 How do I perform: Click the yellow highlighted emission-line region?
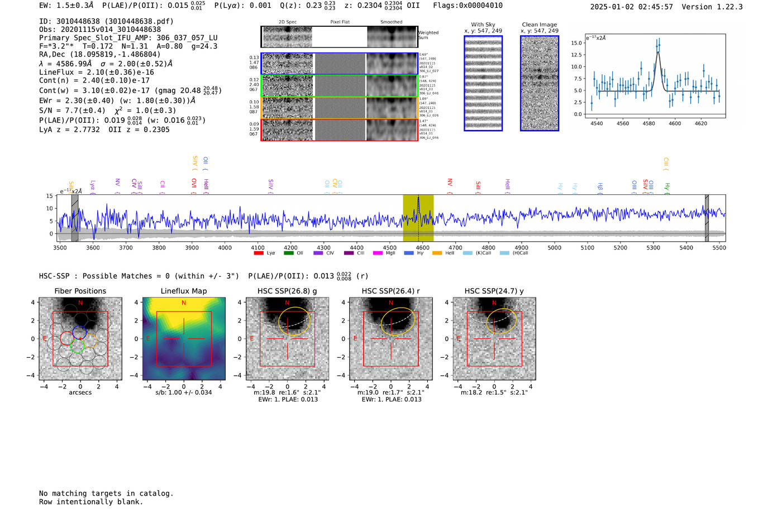click(x=418, y=218)
